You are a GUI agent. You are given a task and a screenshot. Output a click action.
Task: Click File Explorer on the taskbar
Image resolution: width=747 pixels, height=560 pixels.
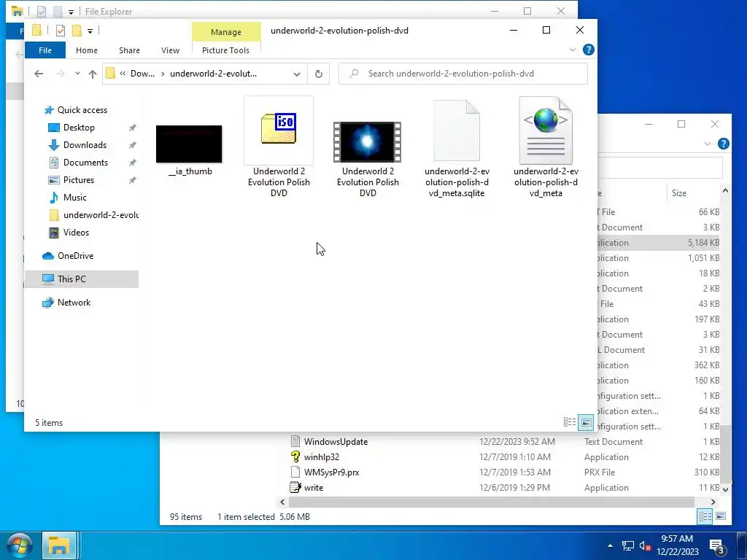pos(58,545)
